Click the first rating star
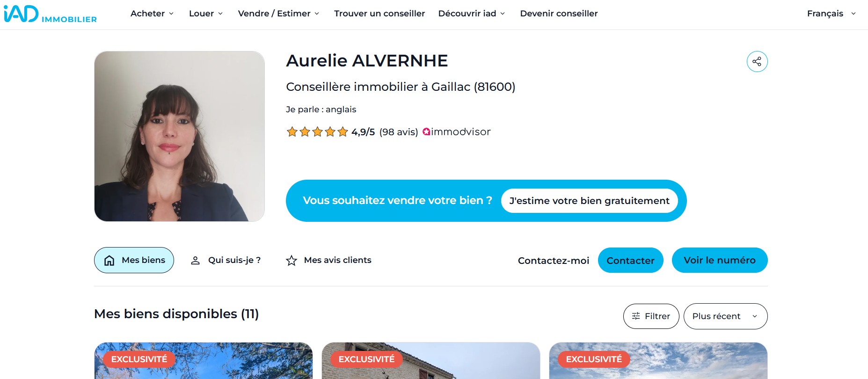The height and width of the screenshot is (379, 868). [292, 131]
